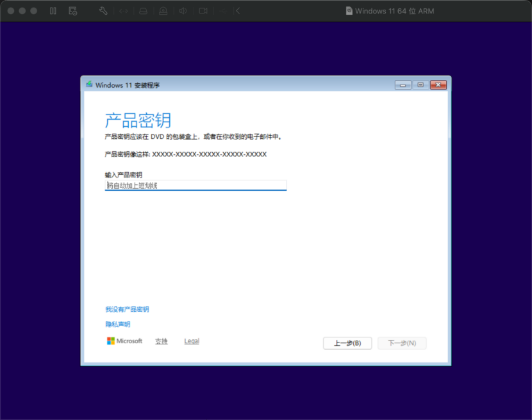Click the USB device icon
The width and height of the screenshot is (532, 420).
click(x=223, y=11)
